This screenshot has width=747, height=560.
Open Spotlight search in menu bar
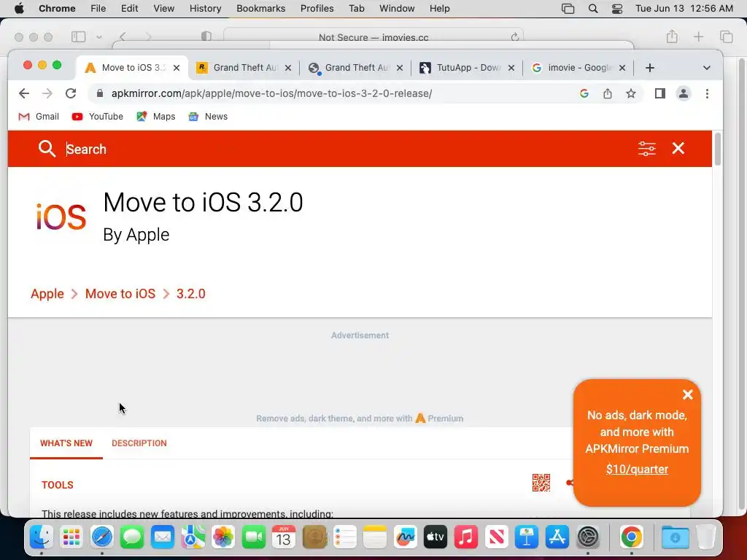592,8
